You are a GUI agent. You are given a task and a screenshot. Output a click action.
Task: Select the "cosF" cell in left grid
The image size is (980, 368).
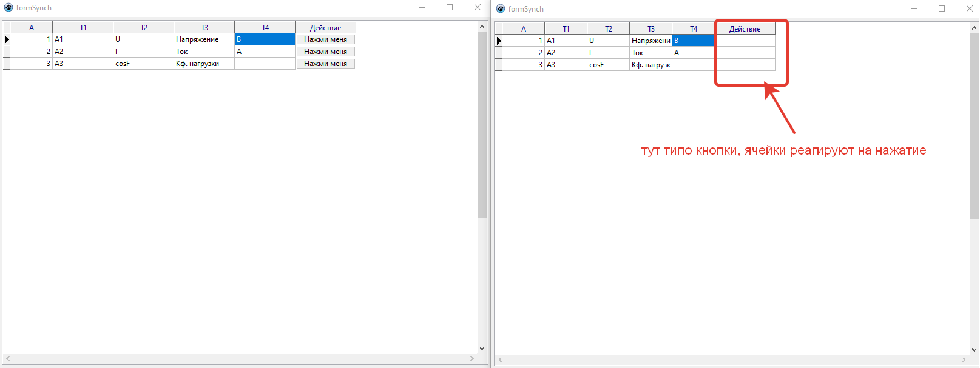pyautogui.click(x=143, y=64)
